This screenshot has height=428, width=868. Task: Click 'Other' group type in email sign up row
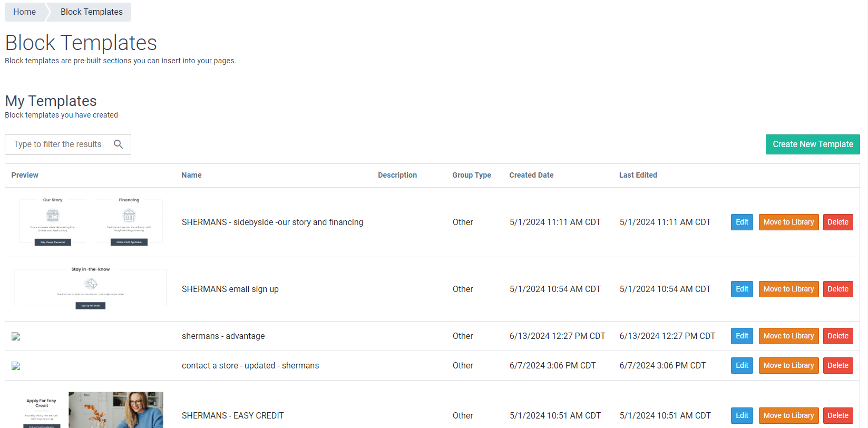[x=463, y=289]
